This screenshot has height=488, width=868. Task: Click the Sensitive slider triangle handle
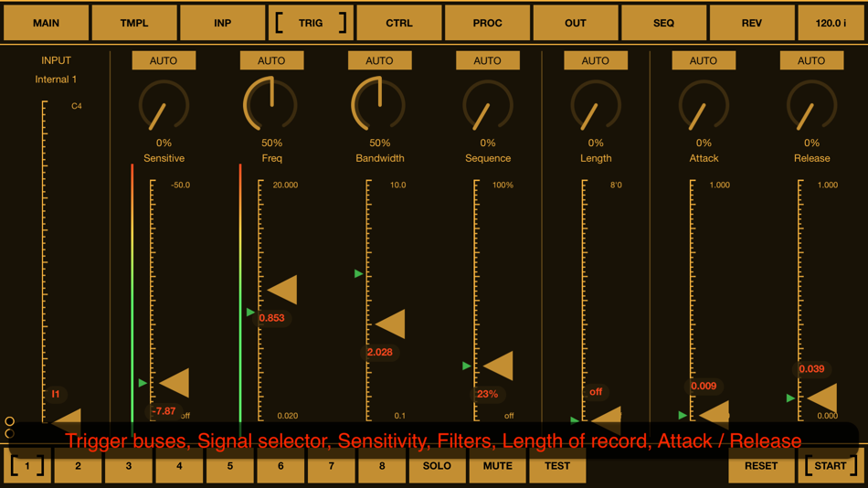click(175, 383)
